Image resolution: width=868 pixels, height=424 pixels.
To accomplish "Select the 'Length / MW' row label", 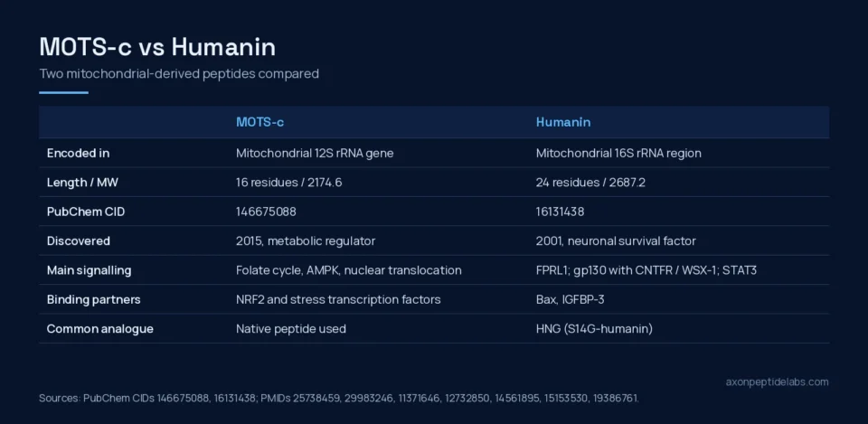I will click(82, 183).
